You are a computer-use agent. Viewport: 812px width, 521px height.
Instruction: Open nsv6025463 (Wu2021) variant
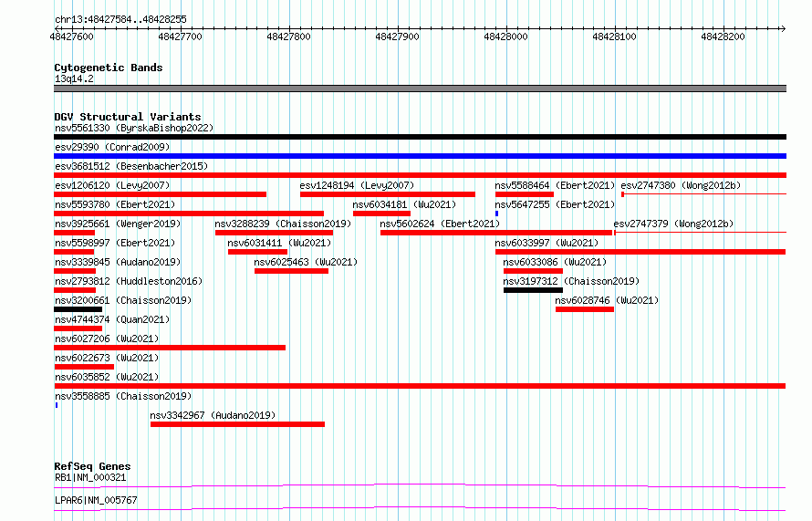coord(306,262)
